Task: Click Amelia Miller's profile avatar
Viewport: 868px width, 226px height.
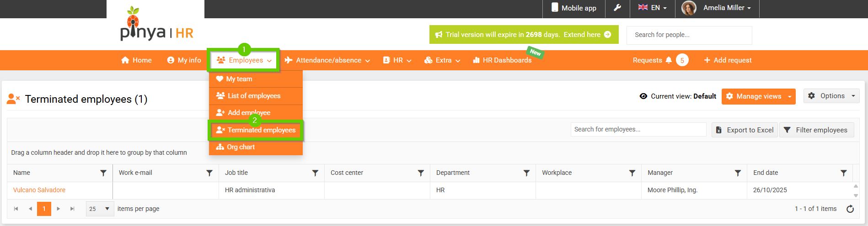Action: click(x=689, y=8)
